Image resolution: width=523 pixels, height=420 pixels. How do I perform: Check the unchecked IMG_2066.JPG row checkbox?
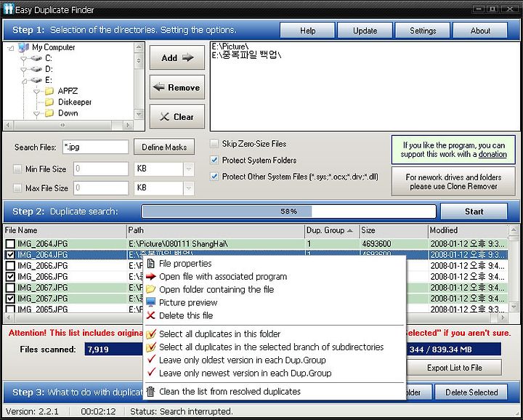coord(10,266)
